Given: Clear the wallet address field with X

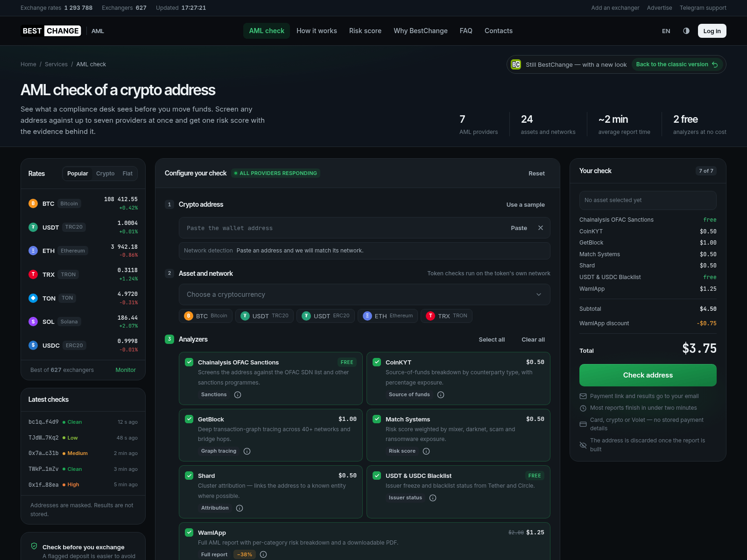Looking at the screenshot, I should [x=541, y=228].
